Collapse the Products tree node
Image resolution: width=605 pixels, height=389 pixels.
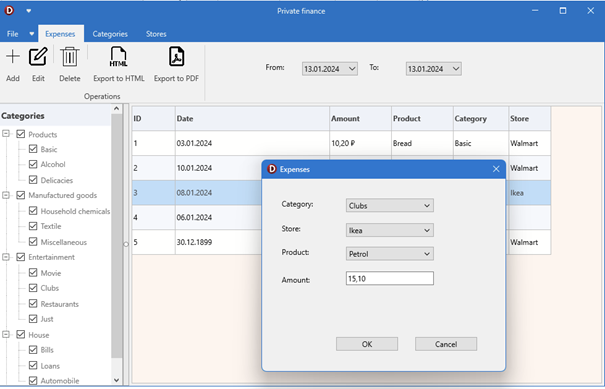coord(6,134)
